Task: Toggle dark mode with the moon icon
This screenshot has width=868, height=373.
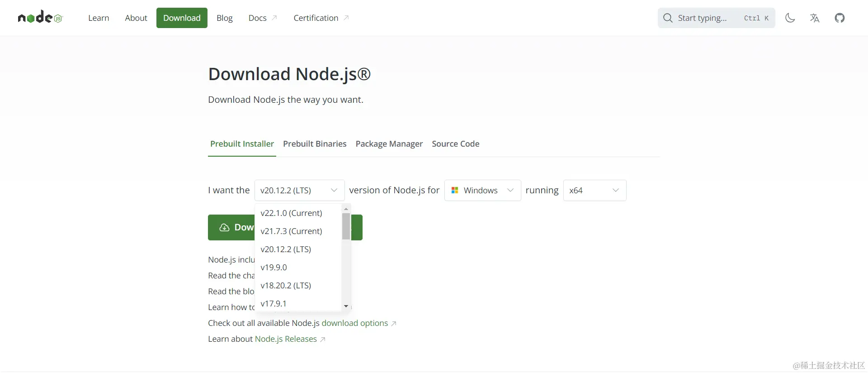Action: (x=790, y=18)
